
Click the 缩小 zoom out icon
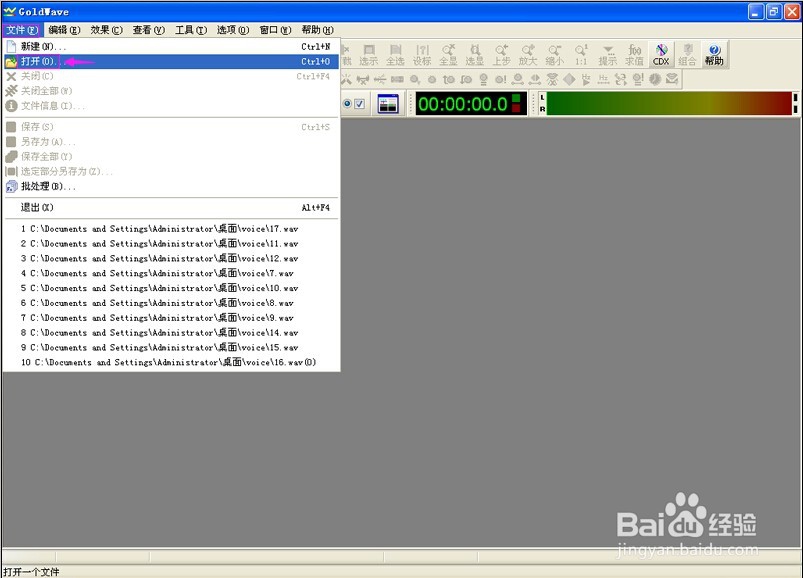pos(555,55)
